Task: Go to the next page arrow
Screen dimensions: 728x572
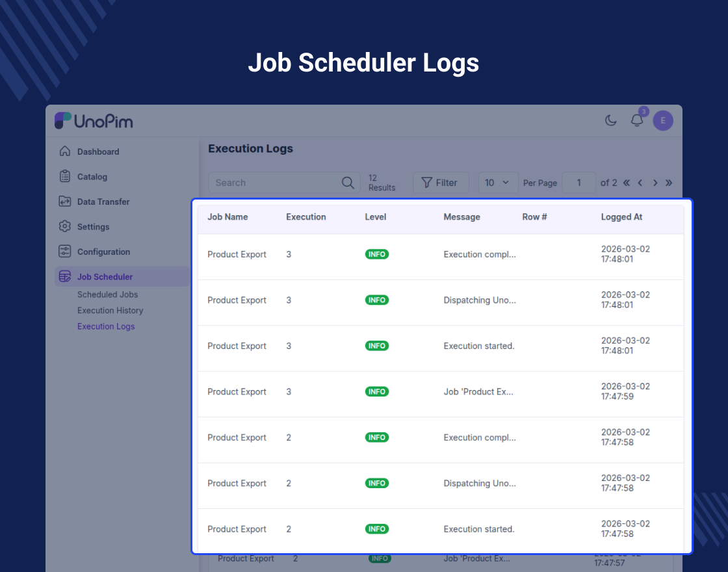Action: tap(655, 183)
